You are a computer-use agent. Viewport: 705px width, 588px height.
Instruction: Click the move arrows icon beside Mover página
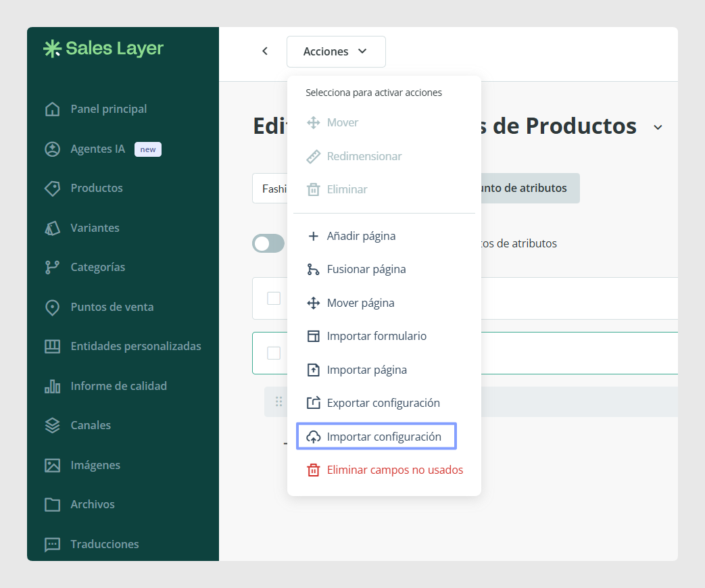click(x=314, y=303)
